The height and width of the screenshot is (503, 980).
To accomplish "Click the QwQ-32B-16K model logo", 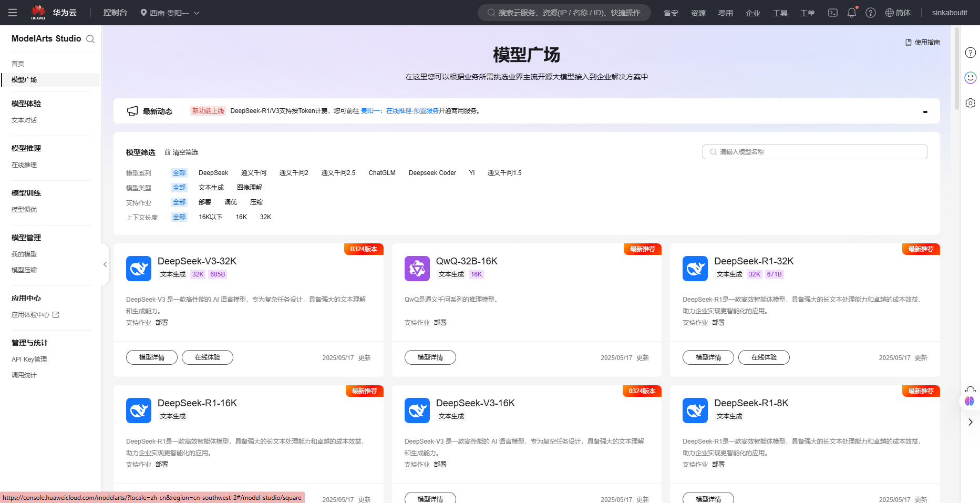I will (x=417, y=269).
